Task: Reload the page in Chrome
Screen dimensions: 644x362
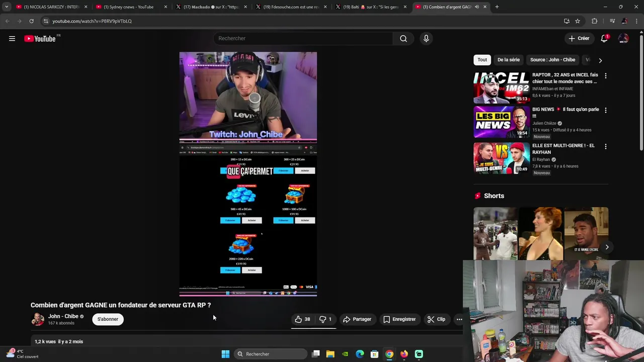Action: (x=31, y=21)
